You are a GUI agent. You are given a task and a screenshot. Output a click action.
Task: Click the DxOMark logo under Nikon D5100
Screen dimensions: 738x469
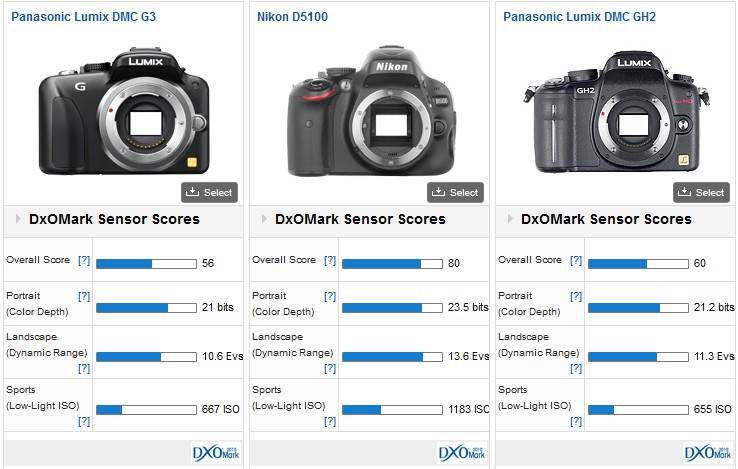click(x=462, y=452)
